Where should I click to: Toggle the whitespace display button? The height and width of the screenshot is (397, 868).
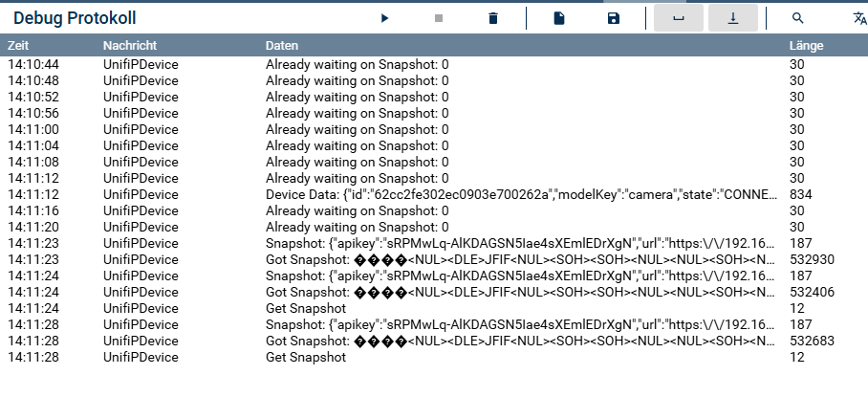click(679, 18)
